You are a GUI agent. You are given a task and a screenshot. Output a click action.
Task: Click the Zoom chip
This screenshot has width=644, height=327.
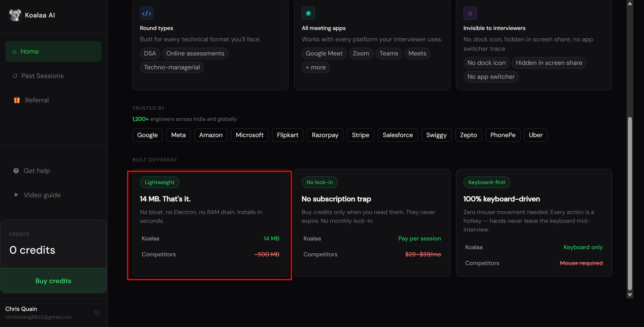tap(361, 53)
